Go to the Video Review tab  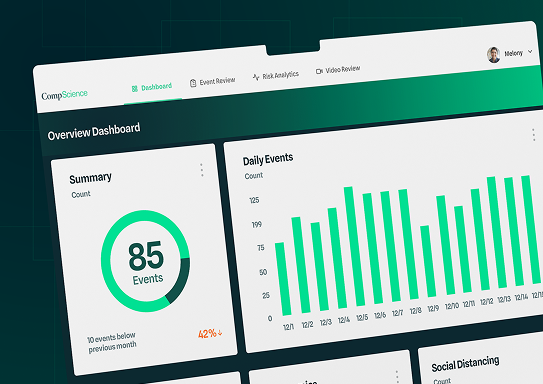(x=338, y=70)
